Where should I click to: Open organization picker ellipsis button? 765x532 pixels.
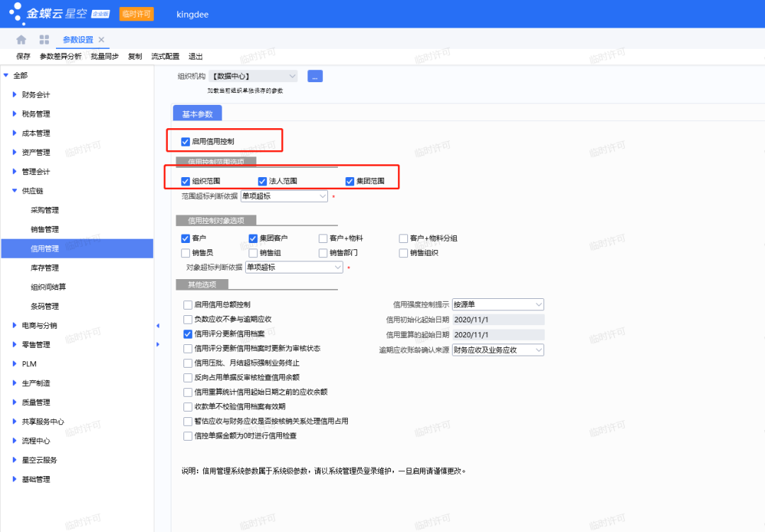[x=315, y=76]
